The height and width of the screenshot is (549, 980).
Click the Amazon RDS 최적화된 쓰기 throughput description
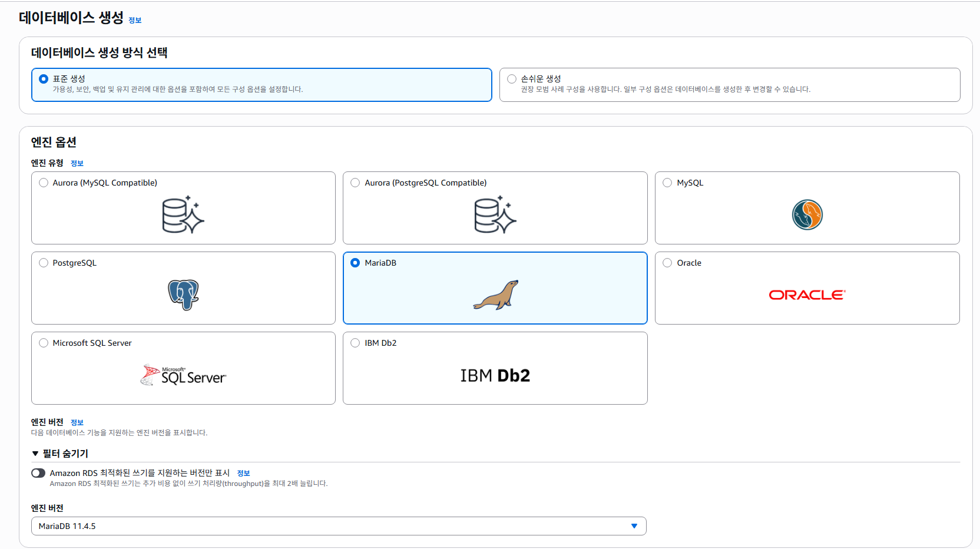coord(188,484)
